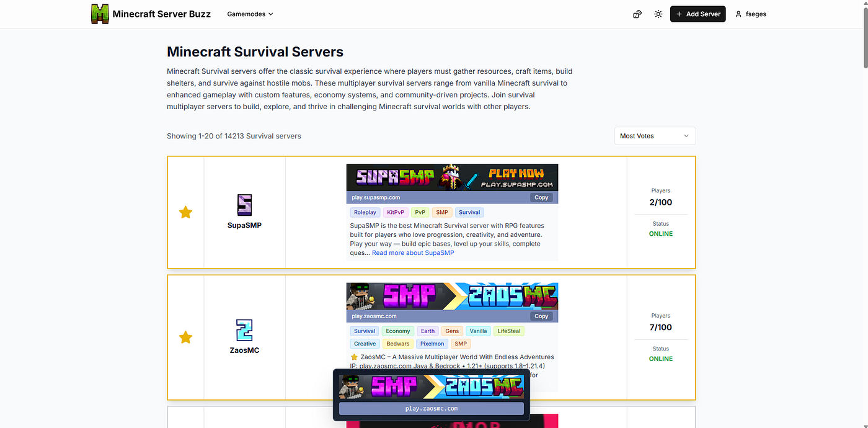The height and width of the screenshot is (428, 868).
Task: Open the ZaosMC server name link
Action: 244,350
